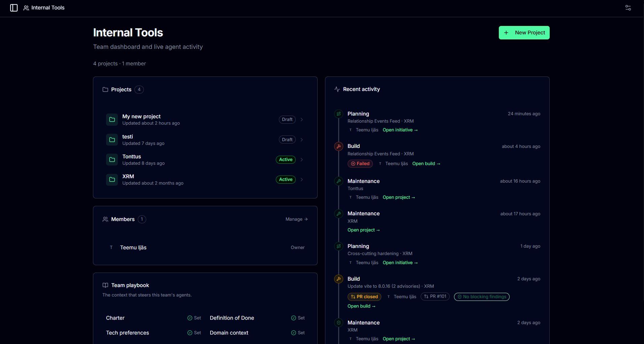Click the Maintenance icon from 17 hours ago
Viewport: 644px width, 344px height.
[x=339, y=214]
